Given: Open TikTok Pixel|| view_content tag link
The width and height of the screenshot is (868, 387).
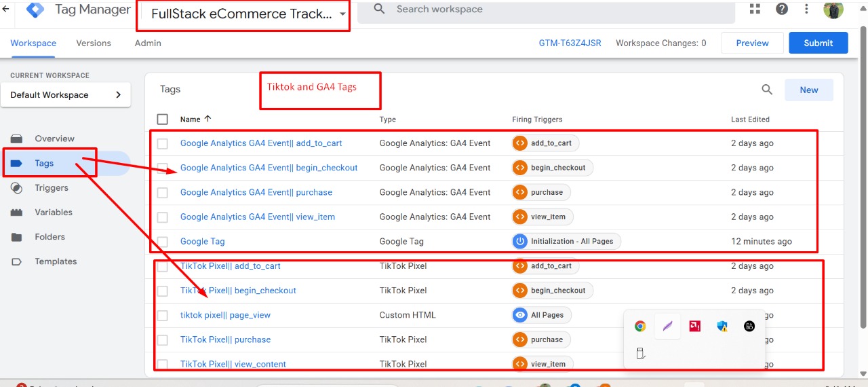Looking at the screenshot, I should pyautogui.click(x=233, y=364).
